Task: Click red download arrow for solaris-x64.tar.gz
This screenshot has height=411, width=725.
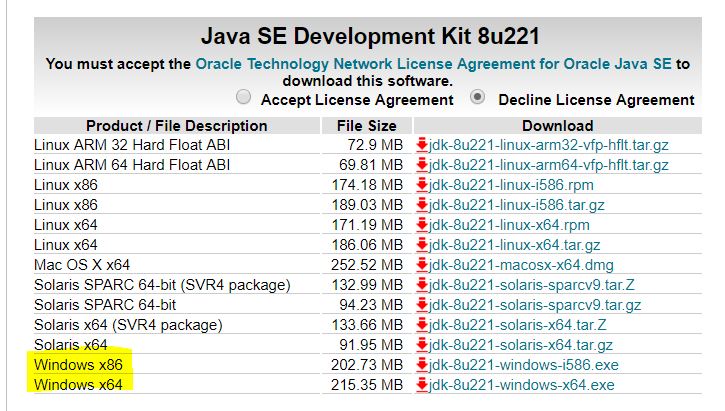Action: (x=422, y=344)
